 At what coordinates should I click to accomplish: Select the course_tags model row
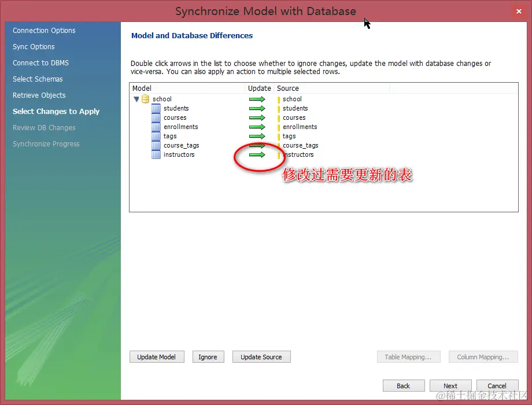(181, 145)
